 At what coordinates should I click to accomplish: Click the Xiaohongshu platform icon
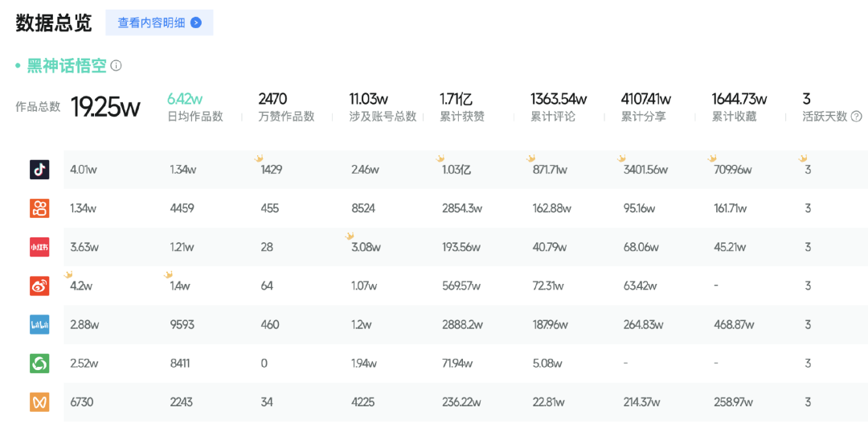pos(39,247)
